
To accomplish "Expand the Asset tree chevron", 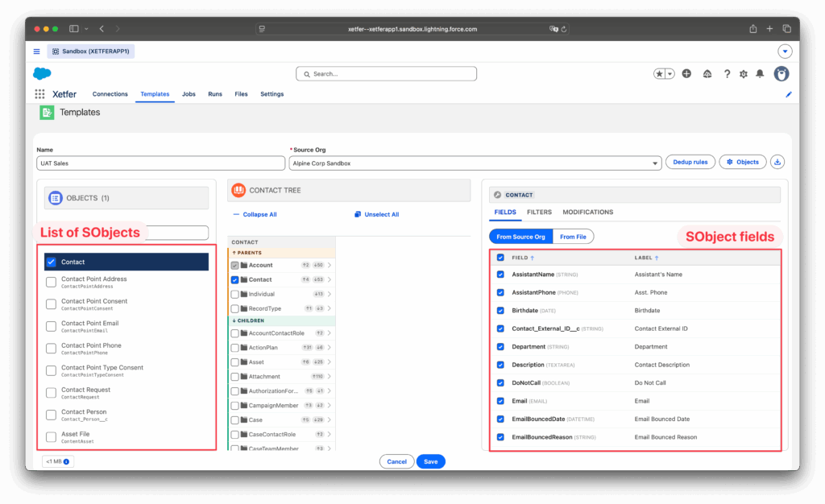I will (x=330, y=362).
